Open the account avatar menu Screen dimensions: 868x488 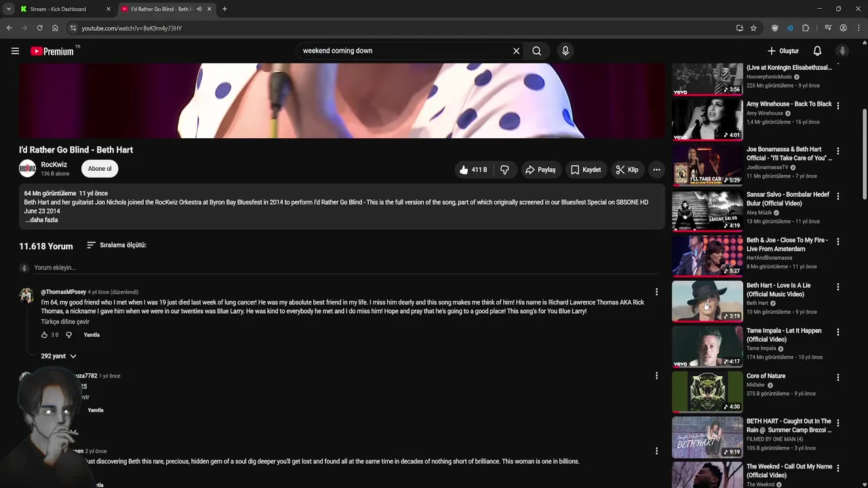point(842,51)
